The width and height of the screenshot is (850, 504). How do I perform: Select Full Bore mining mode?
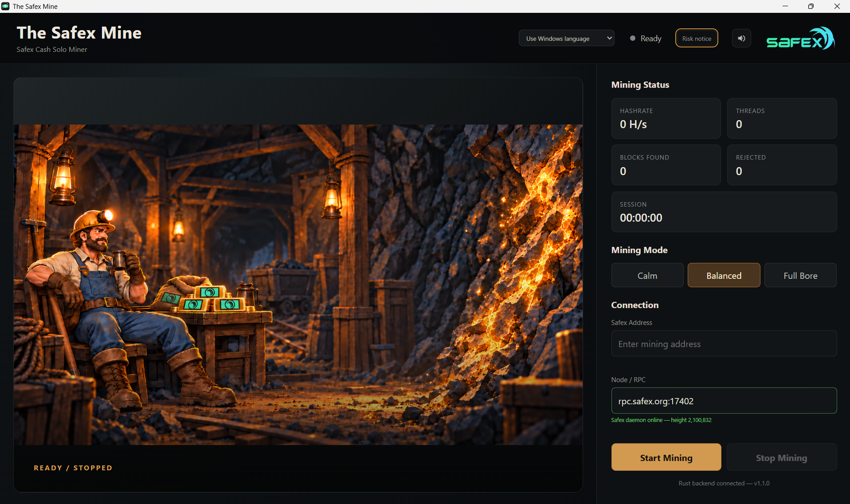coord(800,275)
